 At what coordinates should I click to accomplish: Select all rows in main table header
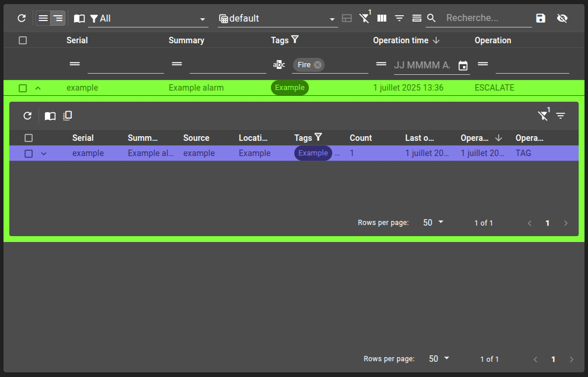pos(23,40)
